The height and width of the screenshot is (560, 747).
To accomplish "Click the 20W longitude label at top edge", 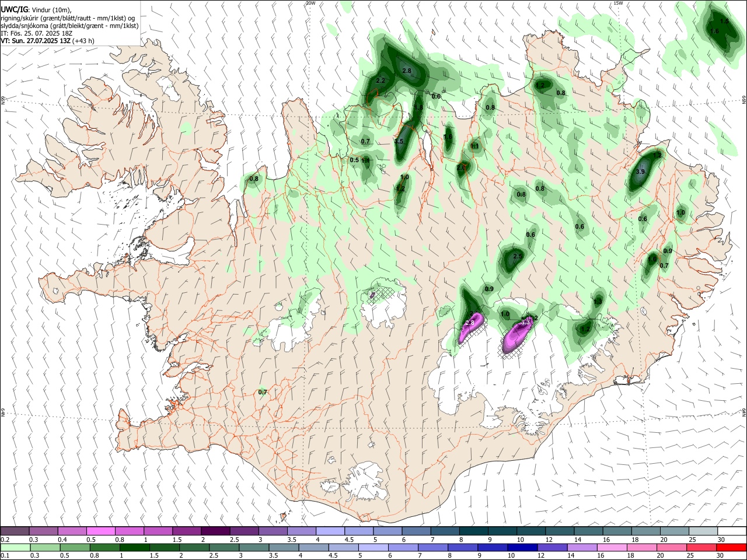I will (x=310, y=3).
